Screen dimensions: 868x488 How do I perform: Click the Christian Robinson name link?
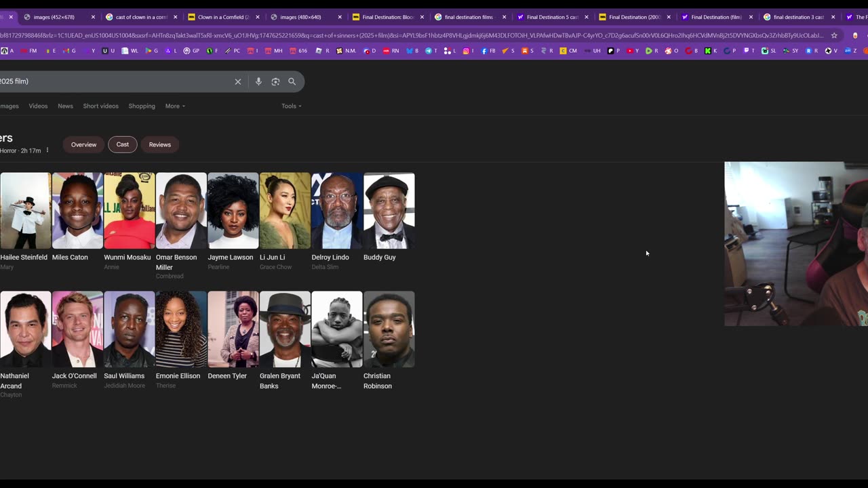(378, 381)
